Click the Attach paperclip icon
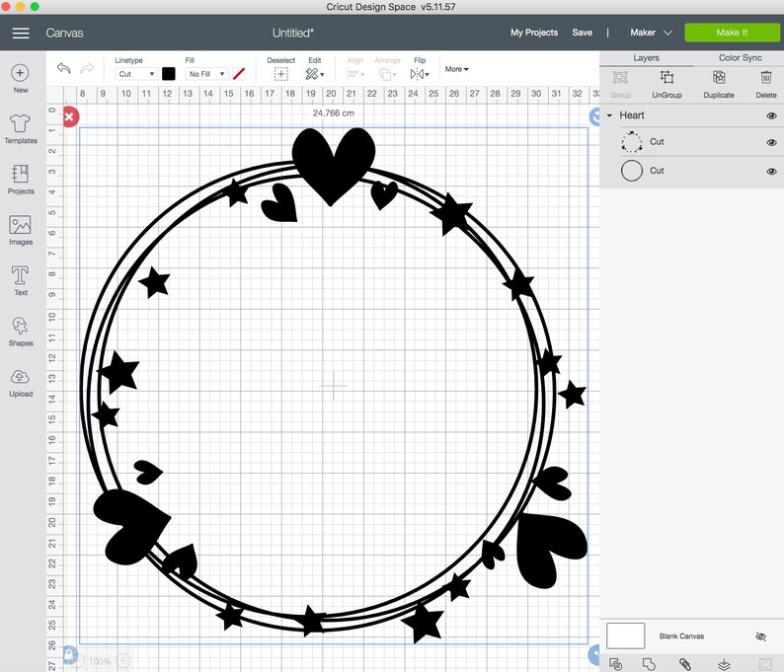784x672 pixels. click(x=685, y=664)
